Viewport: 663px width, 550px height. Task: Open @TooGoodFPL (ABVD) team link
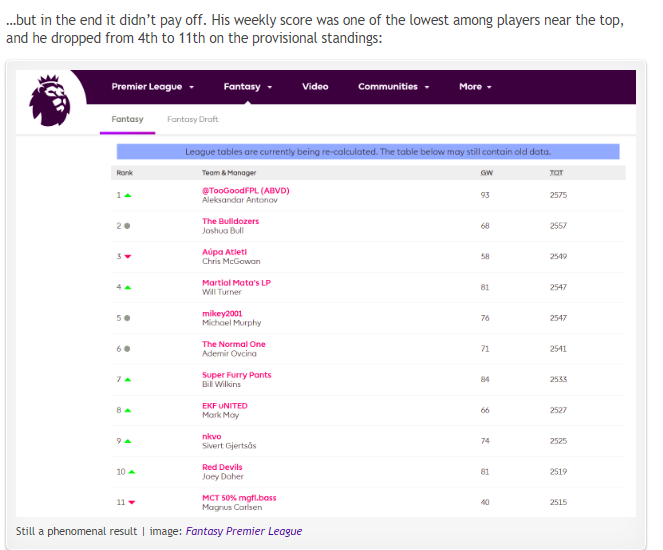pyautogui.click(x=246, y=191)
